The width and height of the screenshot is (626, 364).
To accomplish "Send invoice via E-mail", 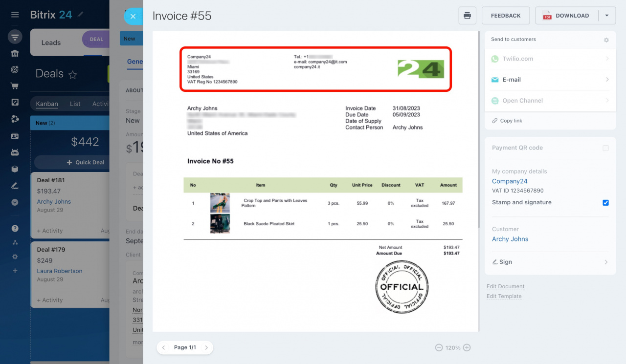I will 550,80.
